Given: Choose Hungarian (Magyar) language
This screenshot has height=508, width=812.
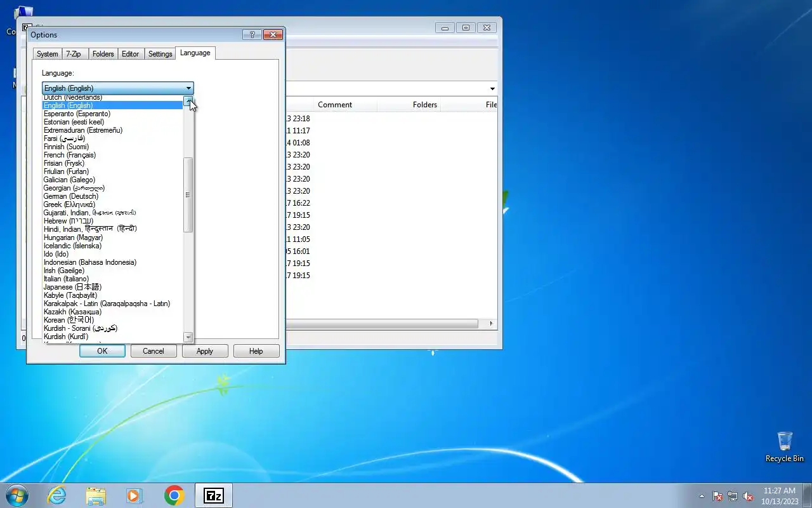Looking at the screenshot, I should tap(113, 237).
